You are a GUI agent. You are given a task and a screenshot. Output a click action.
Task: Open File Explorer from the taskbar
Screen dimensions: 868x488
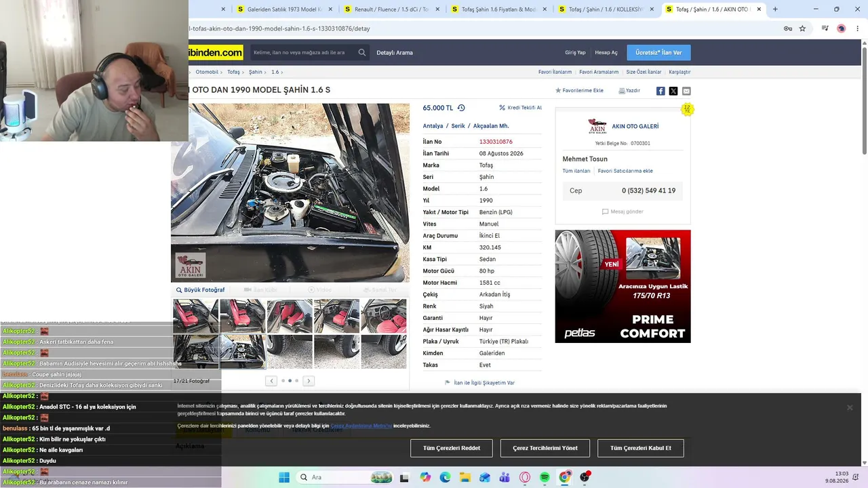pyautogui.click(x=465, y=477)
